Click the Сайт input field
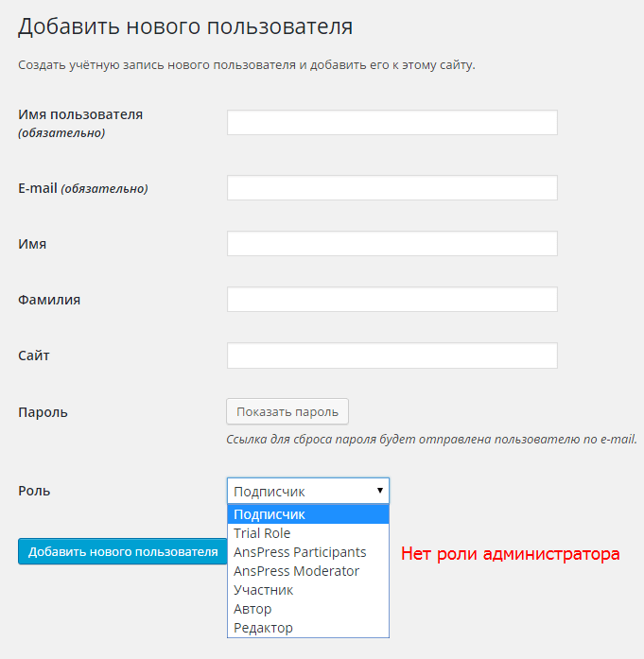Viewport: 644px width, 659px height. pyautogui.click(x=392, y=356)
